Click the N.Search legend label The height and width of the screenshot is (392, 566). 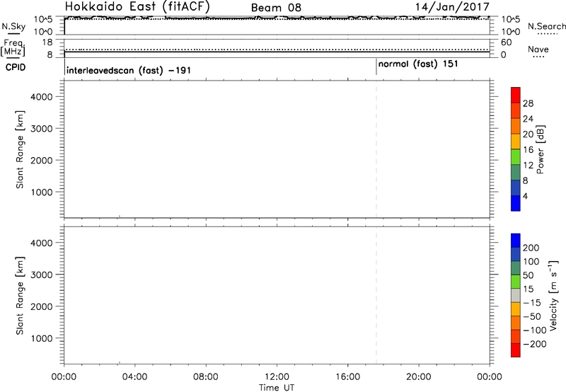546,26
